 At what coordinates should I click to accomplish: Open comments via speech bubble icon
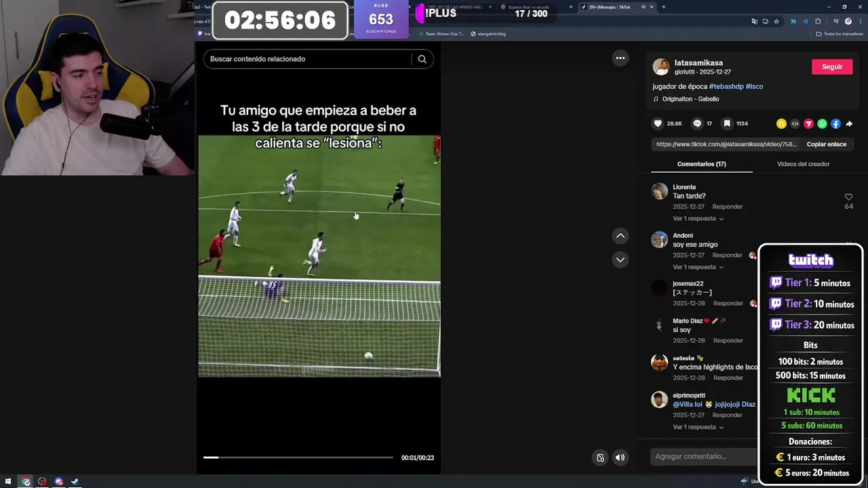pyautogui.click(x=696, y=123)
